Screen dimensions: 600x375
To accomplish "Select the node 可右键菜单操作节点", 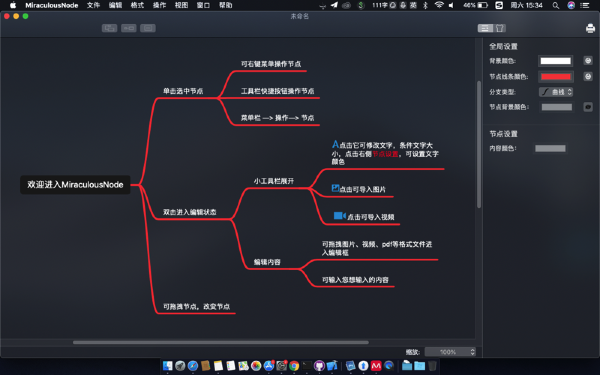I will [x=271, y=64].
